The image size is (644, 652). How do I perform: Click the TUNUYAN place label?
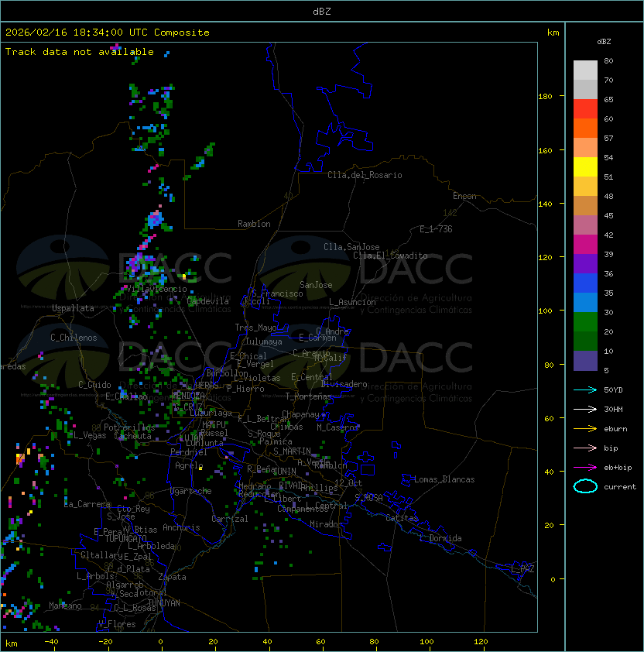[x=164, y=603]
